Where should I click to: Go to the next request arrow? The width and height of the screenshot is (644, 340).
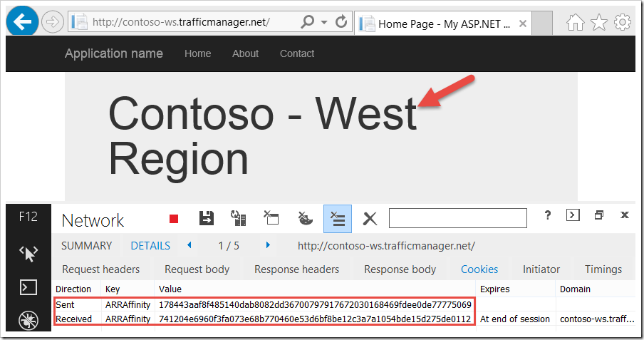pyautogui.click(x=268, y=245)
